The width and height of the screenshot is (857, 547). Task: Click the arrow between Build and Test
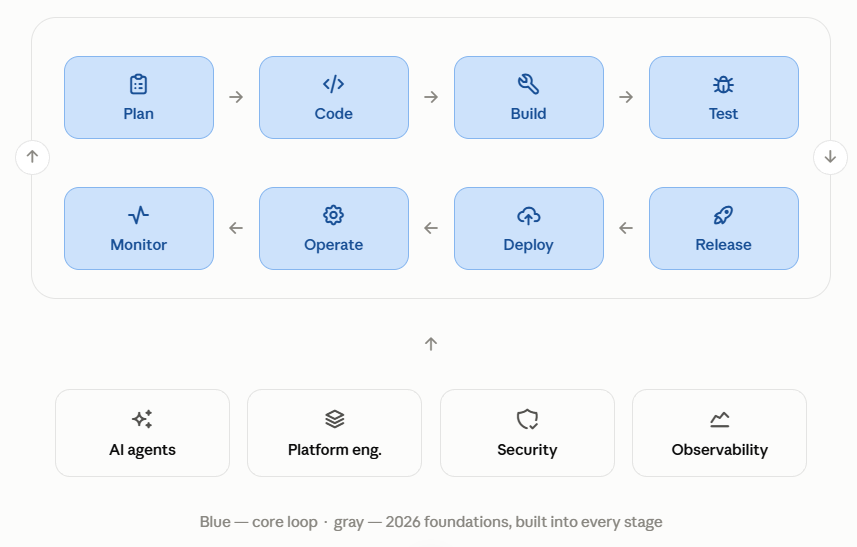point(626,97)
